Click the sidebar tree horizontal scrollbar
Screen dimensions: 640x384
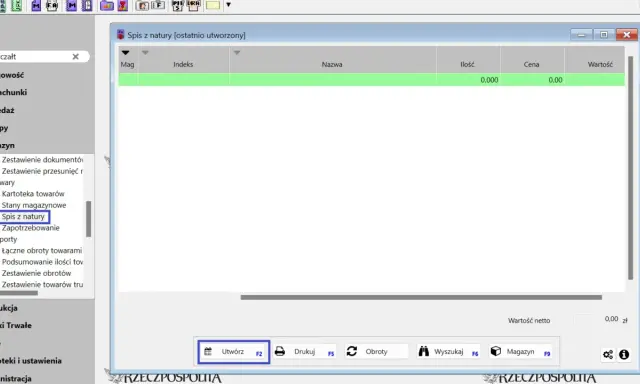(19, 293)
